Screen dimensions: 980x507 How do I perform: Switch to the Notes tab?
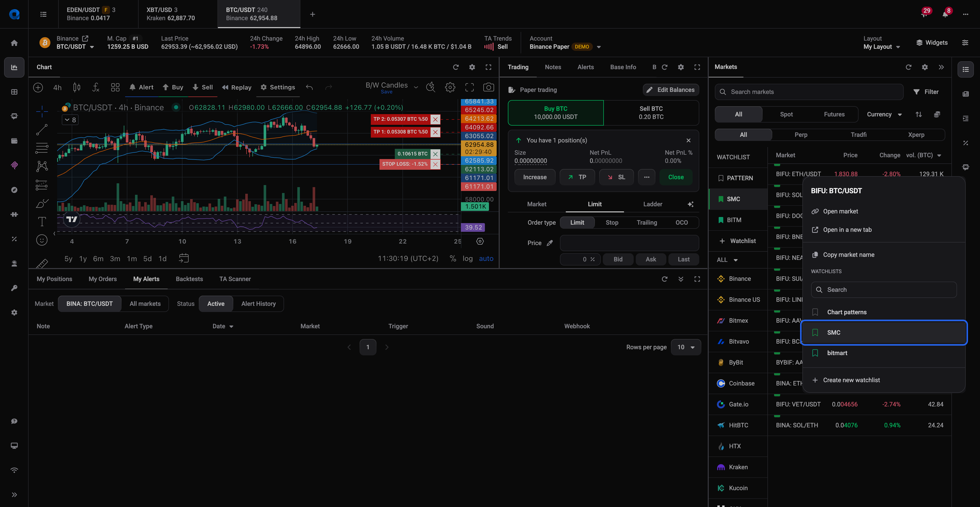point(553,67)
